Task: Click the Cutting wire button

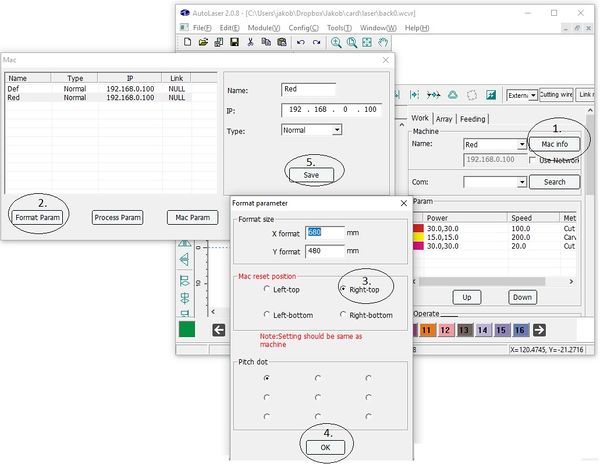Action: click(x=556, y=95)
